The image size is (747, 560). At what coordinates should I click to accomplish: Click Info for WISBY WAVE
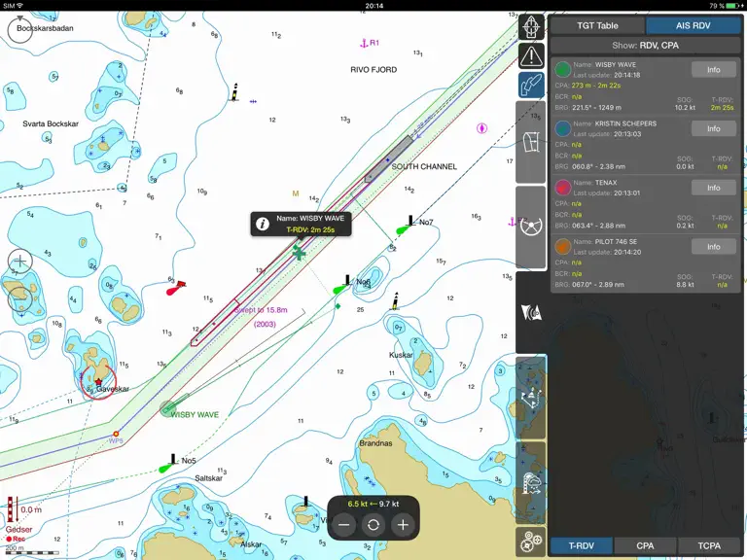(713, 70)
